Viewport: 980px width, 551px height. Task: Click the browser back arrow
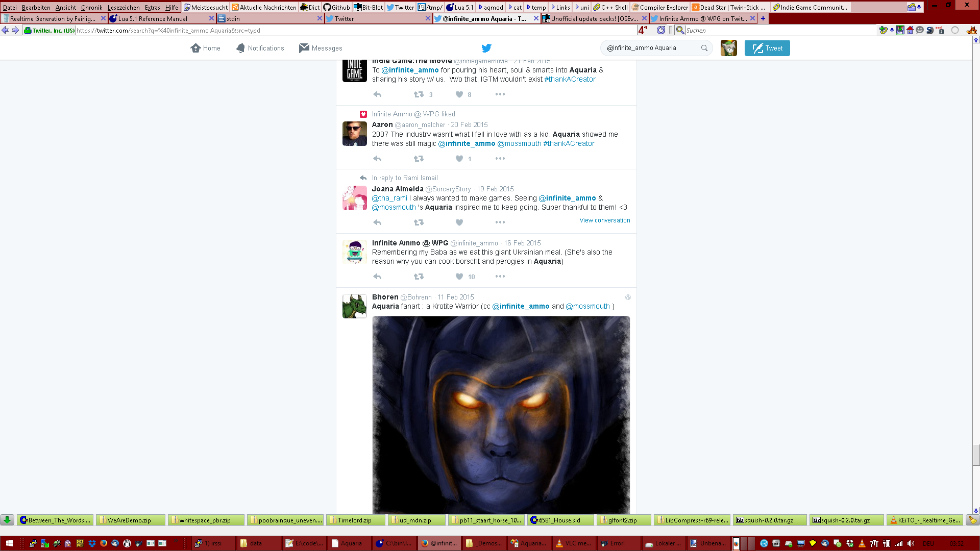5,30
